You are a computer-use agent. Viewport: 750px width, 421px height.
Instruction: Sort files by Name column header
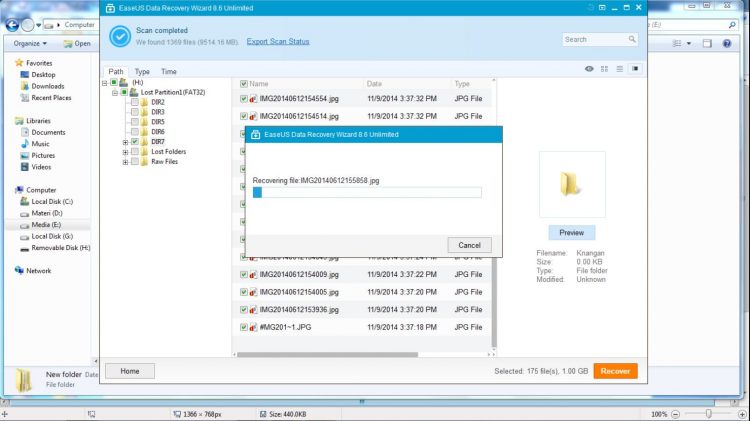258,84
